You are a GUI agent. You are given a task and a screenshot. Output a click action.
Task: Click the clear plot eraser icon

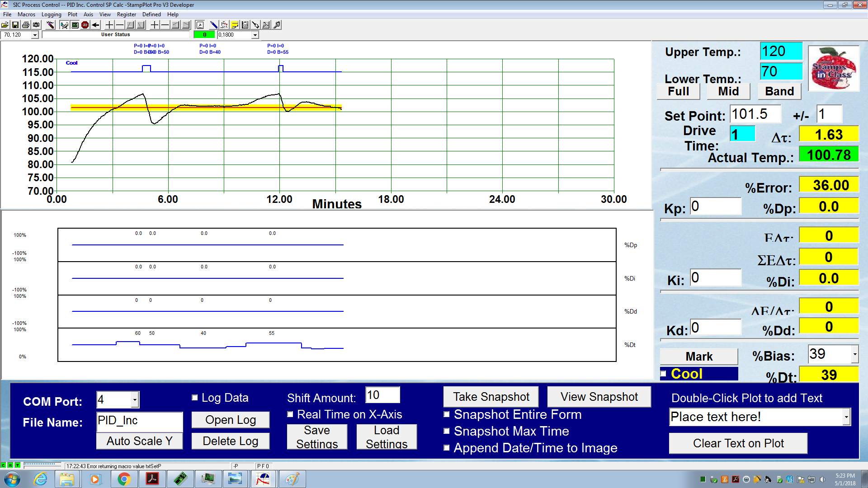[x=51, y=25]
